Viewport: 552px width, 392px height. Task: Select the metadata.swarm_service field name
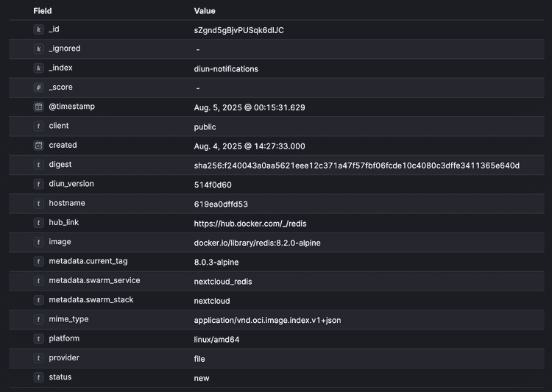point(94,280)
